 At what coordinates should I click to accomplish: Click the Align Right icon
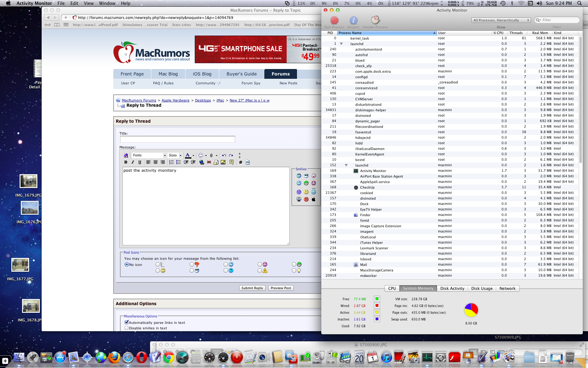coord(163,162)
